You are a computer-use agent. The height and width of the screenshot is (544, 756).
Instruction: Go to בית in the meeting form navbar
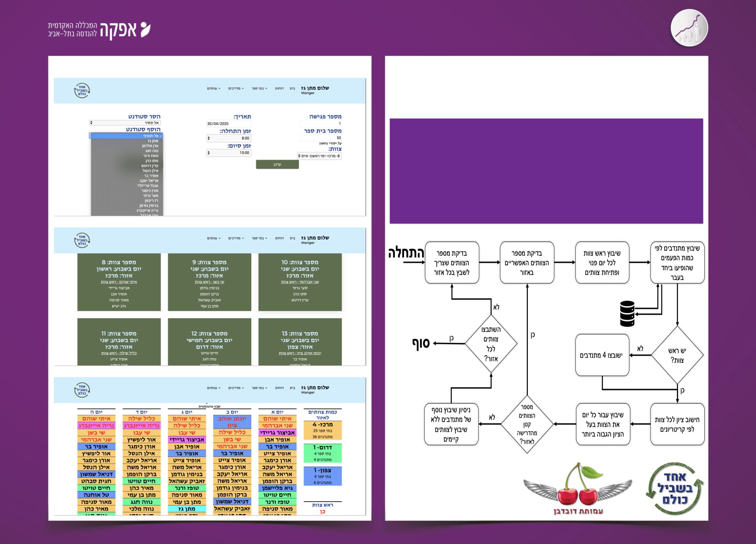pos(292,88)
